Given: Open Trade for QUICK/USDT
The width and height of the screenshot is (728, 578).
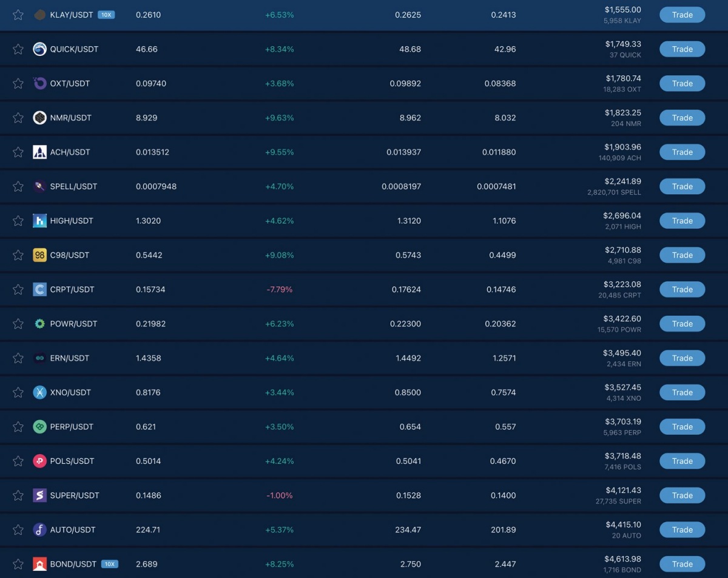Looking at the screenshot, I should pyautogui.click(x=682, y=49).
